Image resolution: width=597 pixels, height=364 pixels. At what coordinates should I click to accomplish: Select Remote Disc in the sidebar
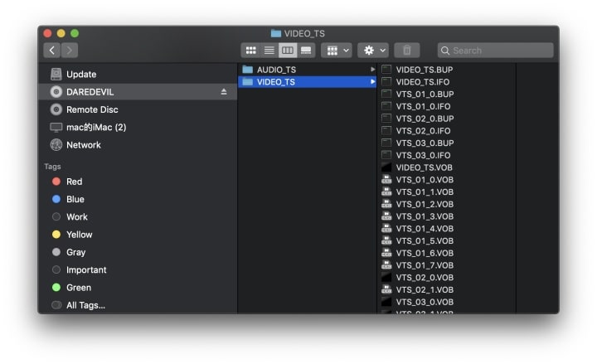92,109
